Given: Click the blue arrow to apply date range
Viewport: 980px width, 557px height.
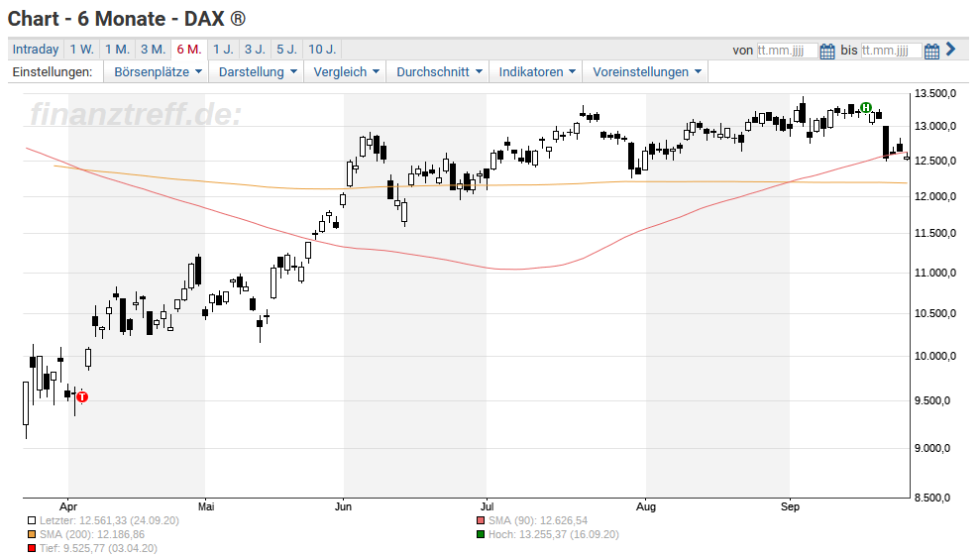Looking at the screenshot, I should pyautogui.click(x=950, y=49).
